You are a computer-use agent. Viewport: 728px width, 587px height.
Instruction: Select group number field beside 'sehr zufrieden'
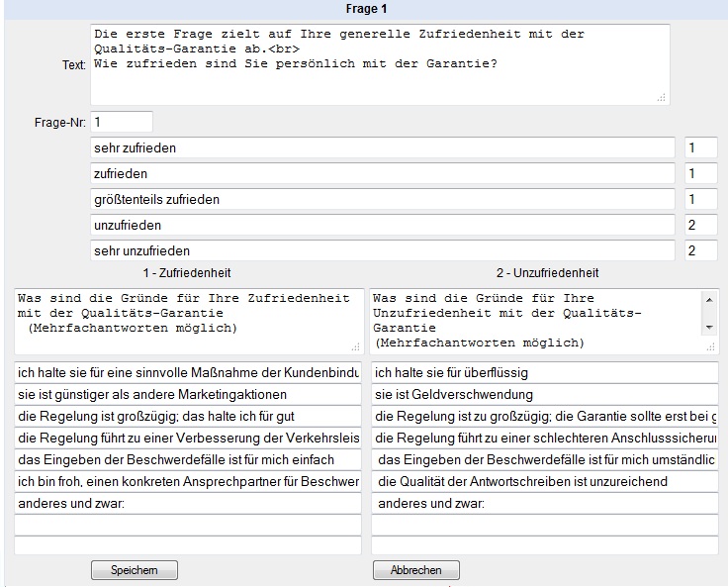pyautogui.click(x=701, y=147)
